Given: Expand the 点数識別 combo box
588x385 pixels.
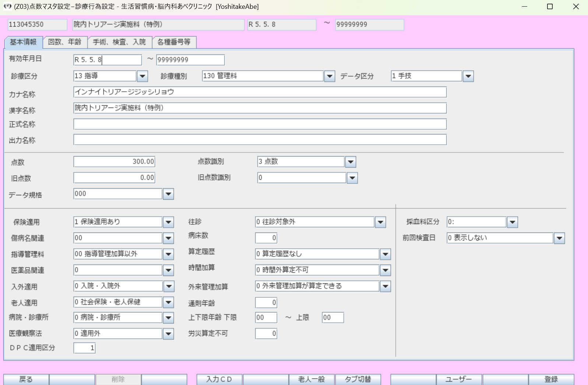Looking at the screenshot, I should [351, 162].
